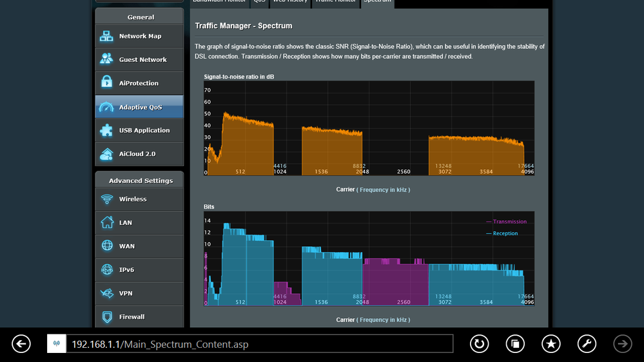
Task: Select the Wireless signal icon
Action: coord(107,199)
